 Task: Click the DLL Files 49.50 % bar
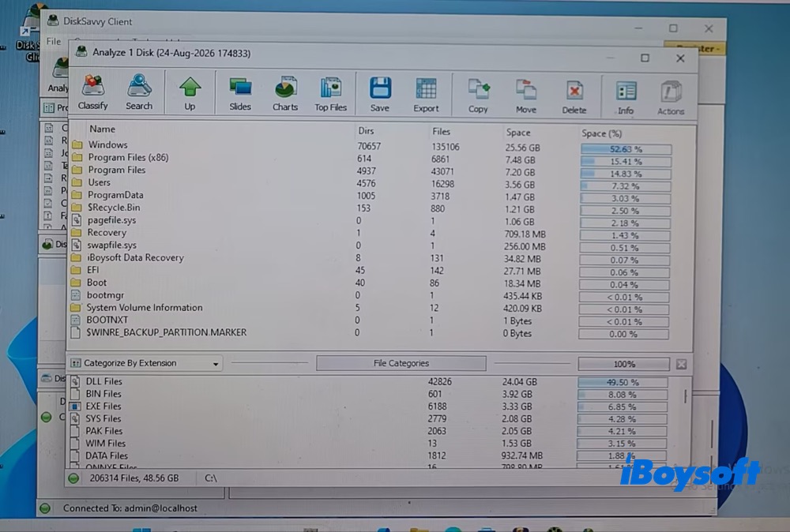pyautogui.click(x=623, y=382)
